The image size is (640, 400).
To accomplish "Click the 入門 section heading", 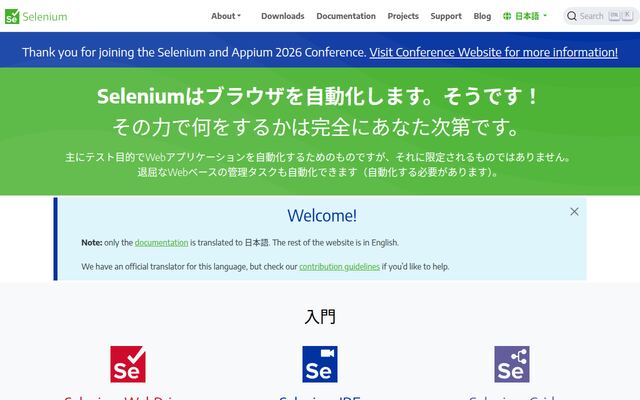I will 320,316.
